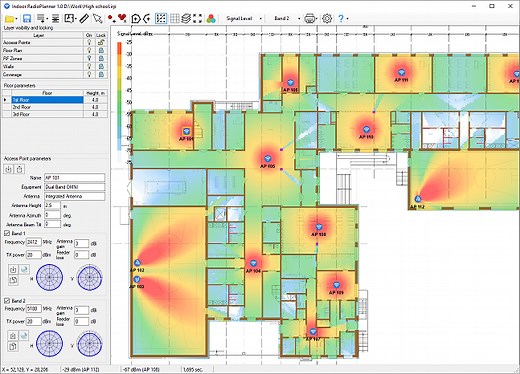Screen dimensions: 520x374
Task: Save the project with floppy disk icon
Action: pos(27,19)
